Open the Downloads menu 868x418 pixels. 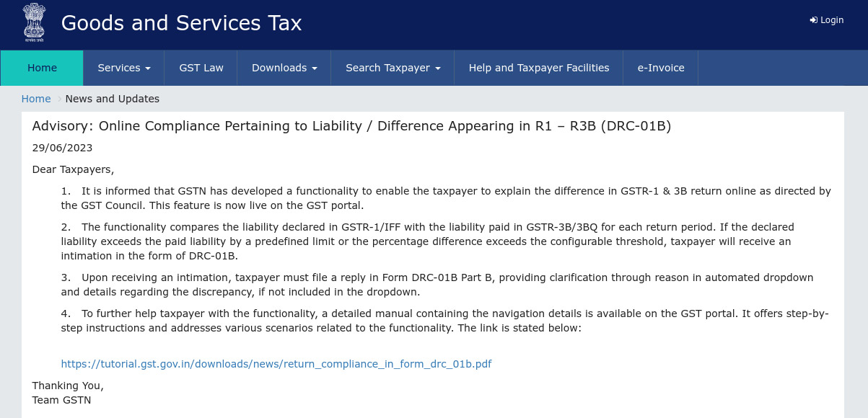pyautogui.click(x=279, y=68)
